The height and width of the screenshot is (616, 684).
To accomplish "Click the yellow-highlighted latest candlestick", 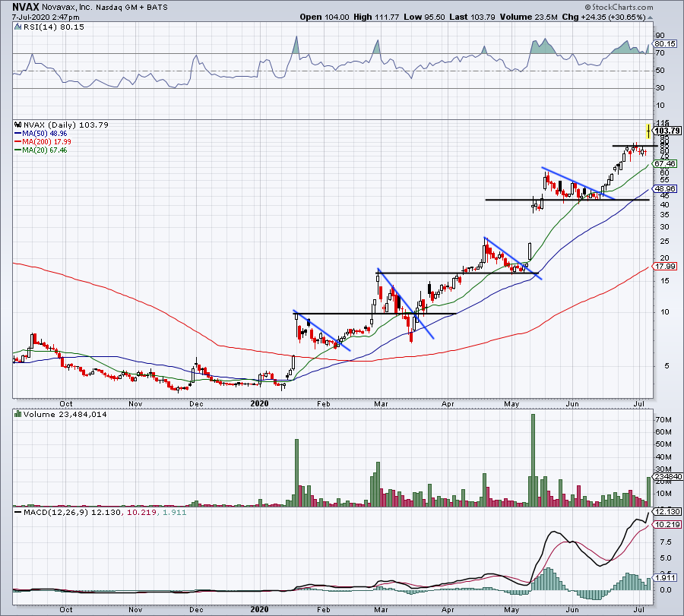I will tap(648, 131).
